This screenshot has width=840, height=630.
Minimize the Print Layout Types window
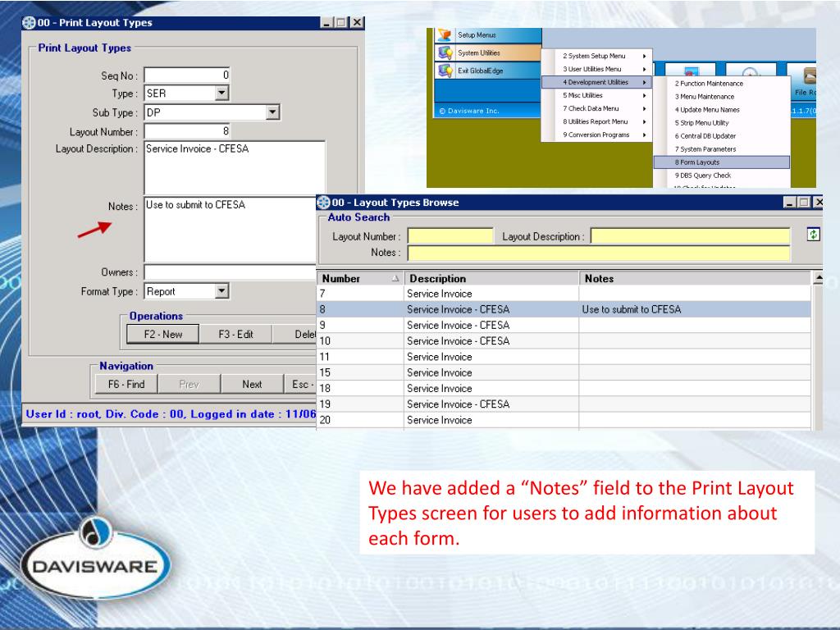click(326, 22)
